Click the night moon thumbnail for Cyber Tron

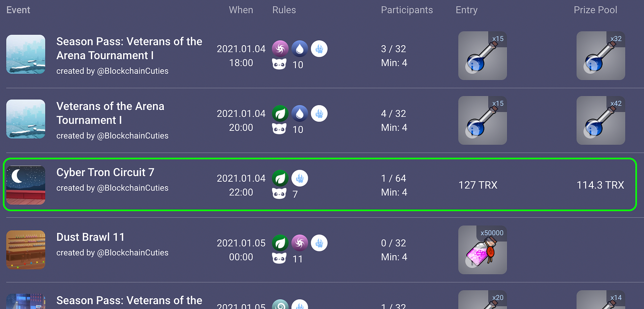point(26,185)
